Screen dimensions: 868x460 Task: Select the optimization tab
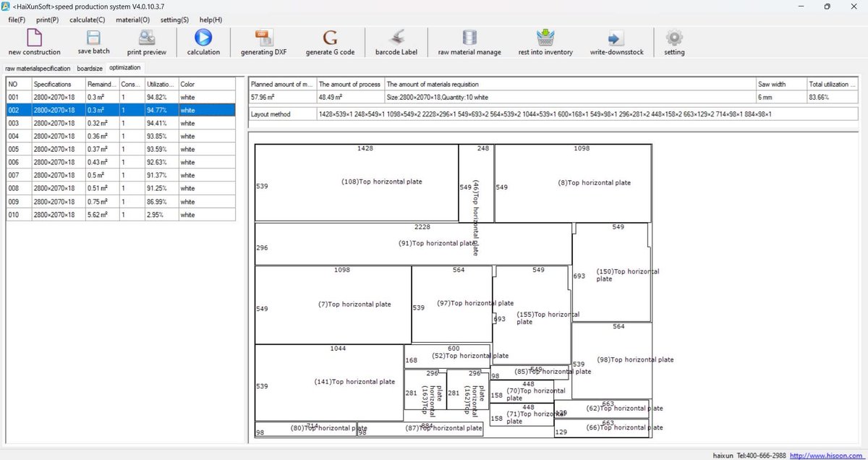point(125,68)
